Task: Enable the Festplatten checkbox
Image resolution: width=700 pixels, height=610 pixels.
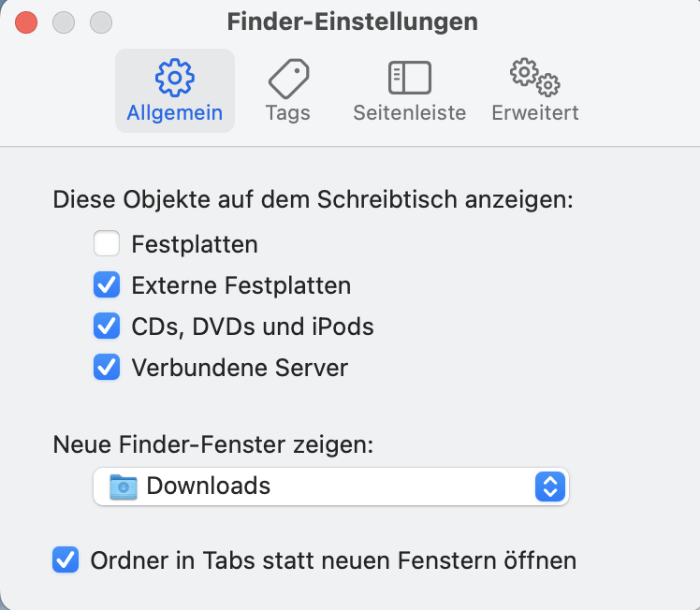Action: (107, 245)
